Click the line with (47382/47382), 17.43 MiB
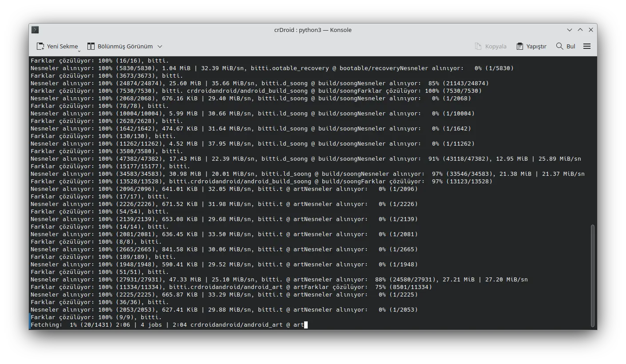626x364 pixels. 305,158
